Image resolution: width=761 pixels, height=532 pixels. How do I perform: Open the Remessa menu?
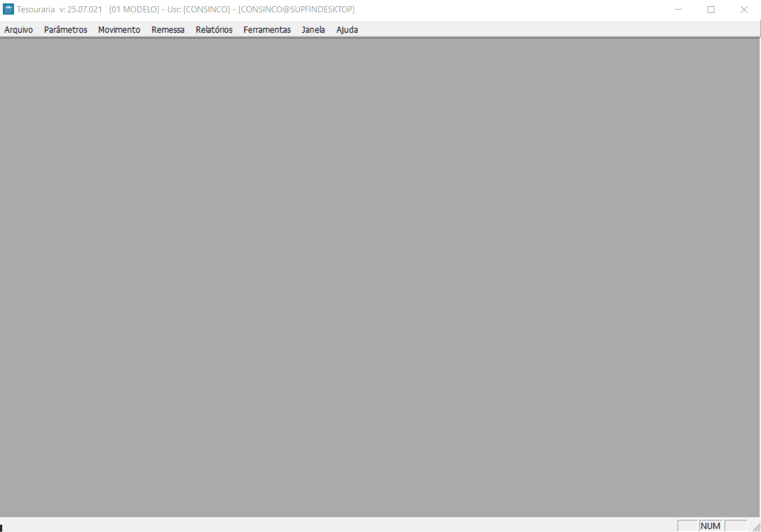click(168, 30)
